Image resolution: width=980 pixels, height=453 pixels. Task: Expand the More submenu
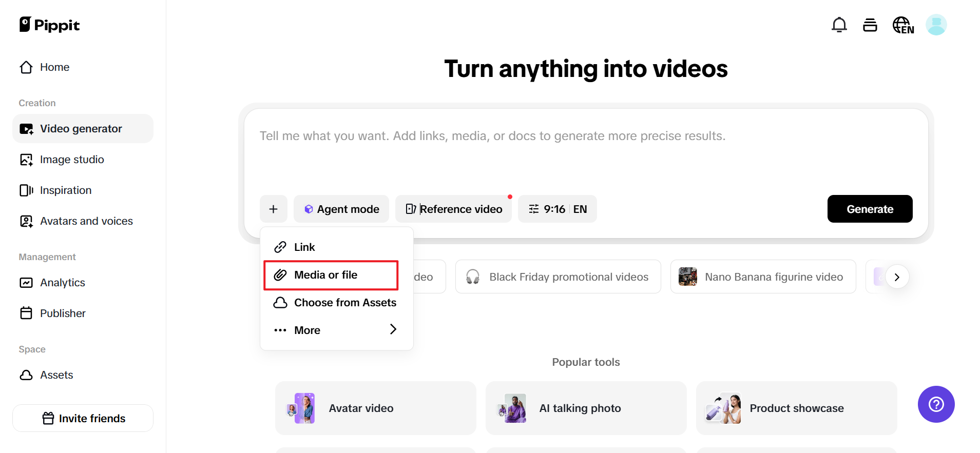coord(336,330)
